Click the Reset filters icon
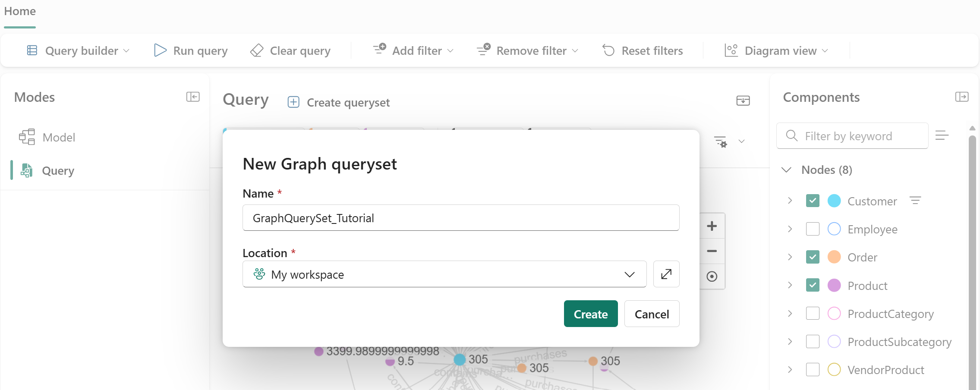980x390 pixels. coord(608,50)
